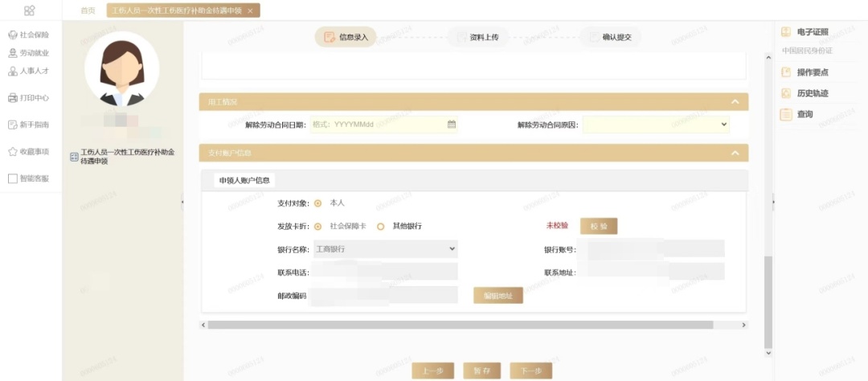Screen dimensions: 868x381
Task: Open 打印中心 from the sidebar
Action: coord(28,98)
